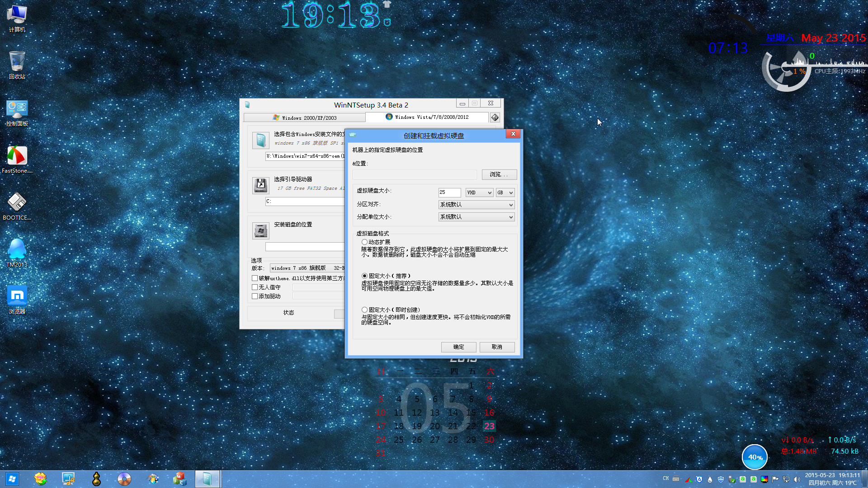Screen dimensions: 868x488
Task: Open the Windows Start button
Action: [x=12, y=479]
